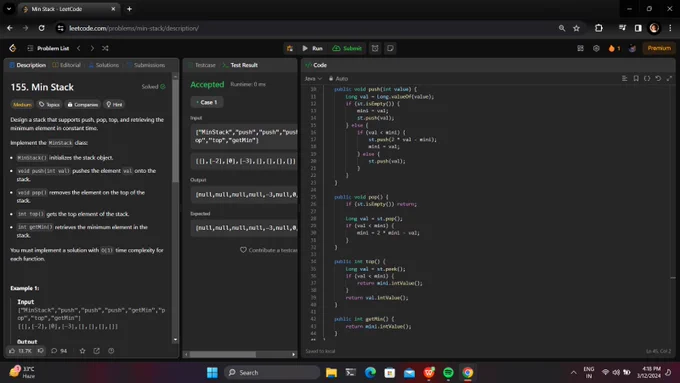Switch to the Editorial tab
Image resolution: width=680 pixels, height=383 pixels.
[x=67, y=65]
